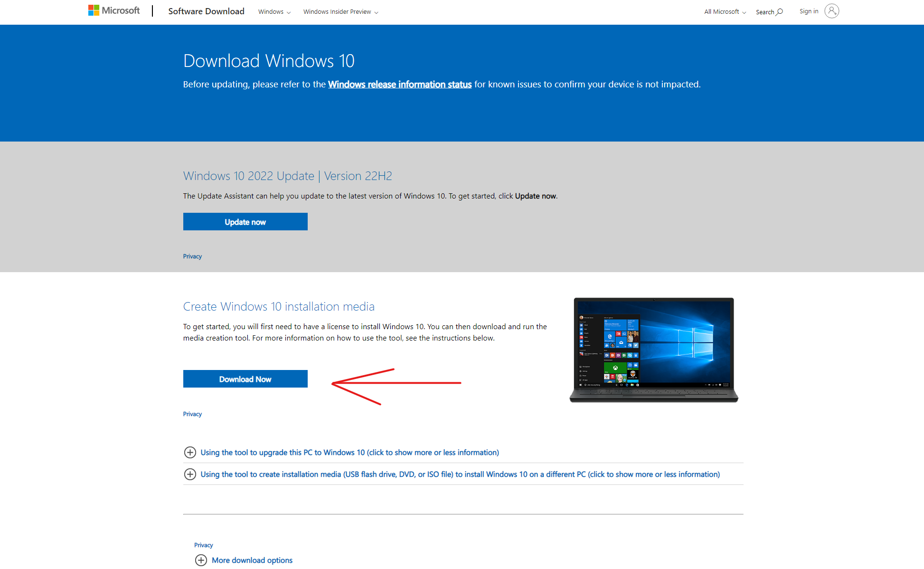Click the Sign in avatar icon

[x=831, y=11]
